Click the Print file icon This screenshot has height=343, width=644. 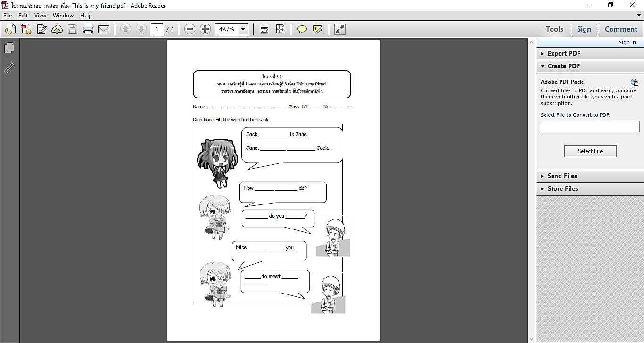88,29
